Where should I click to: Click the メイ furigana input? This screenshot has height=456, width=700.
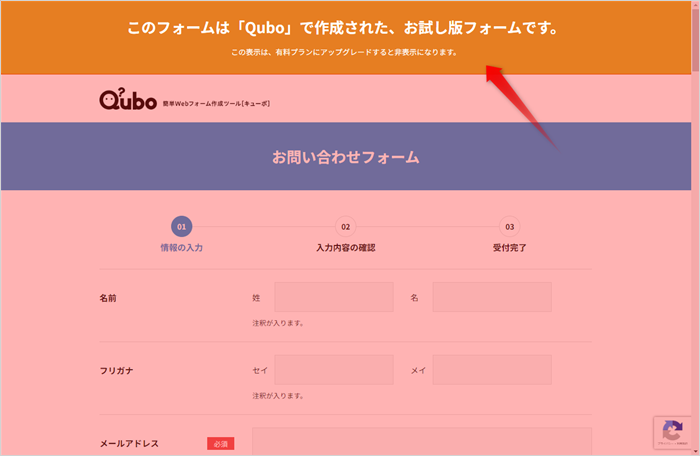(491, 370)
